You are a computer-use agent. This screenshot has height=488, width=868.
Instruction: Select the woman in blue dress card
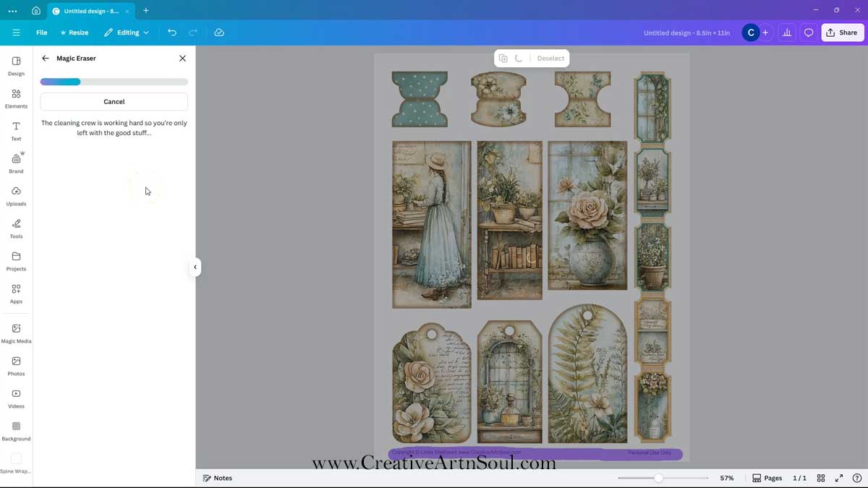click(x=432, y=225)
